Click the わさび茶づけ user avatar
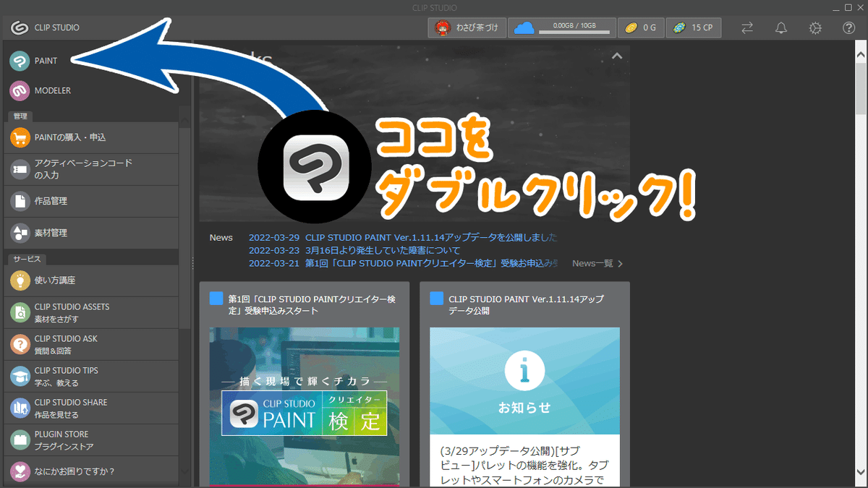This screenshot has width=868, height=488. click(x=441, y=28)
